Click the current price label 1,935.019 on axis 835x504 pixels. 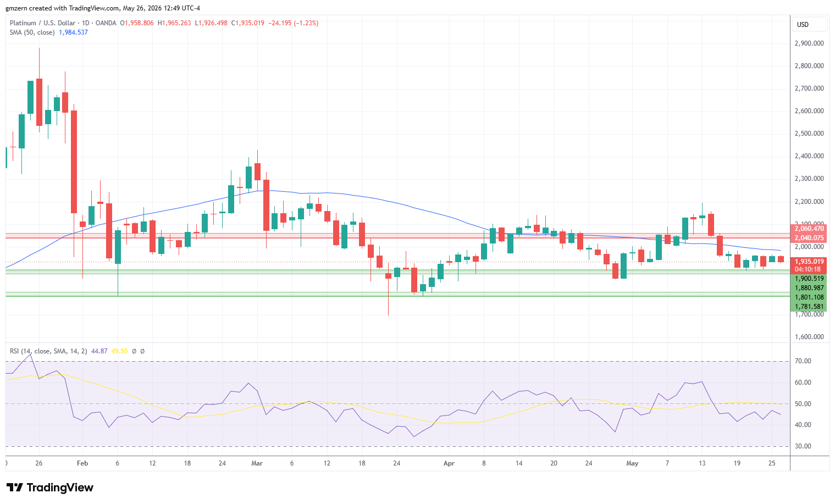coord(809,262)
